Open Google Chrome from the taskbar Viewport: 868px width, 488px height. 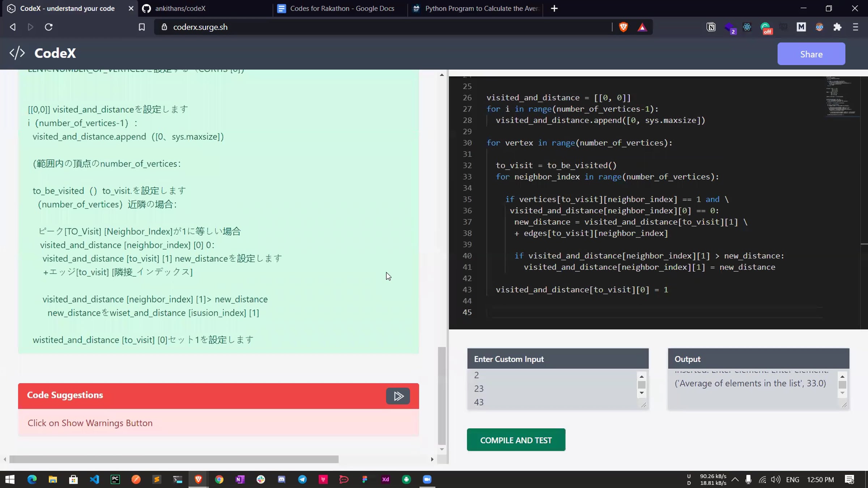click(x=219, y=479)
